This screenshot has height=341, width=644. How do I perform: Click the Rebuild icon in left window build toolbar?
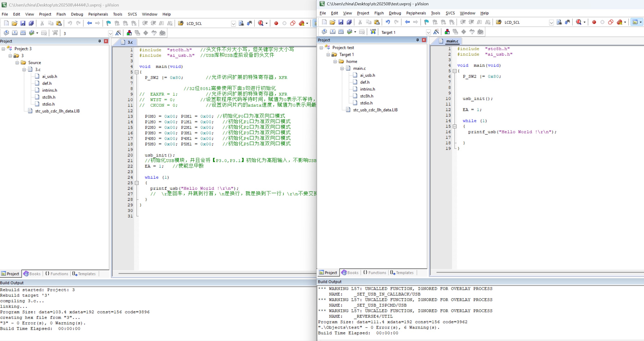pyautogui.click(x=23, y=33)
